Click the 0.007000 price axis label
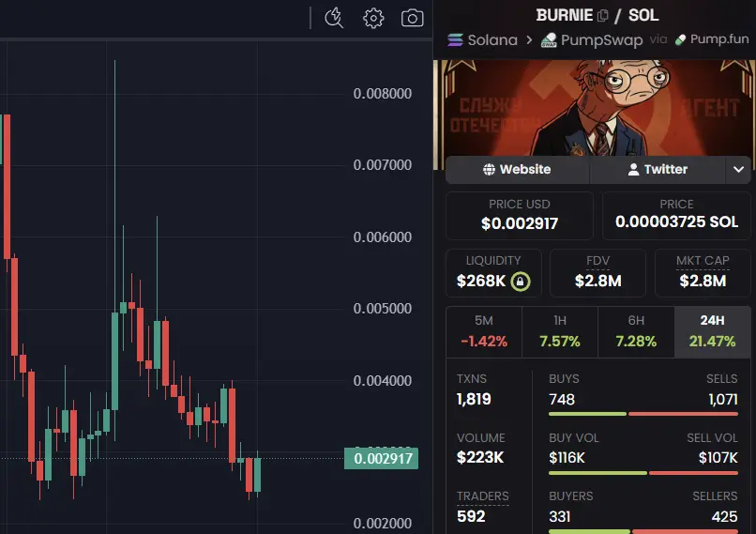The height and width of the screenshot is (534, 756). [383, 165]
